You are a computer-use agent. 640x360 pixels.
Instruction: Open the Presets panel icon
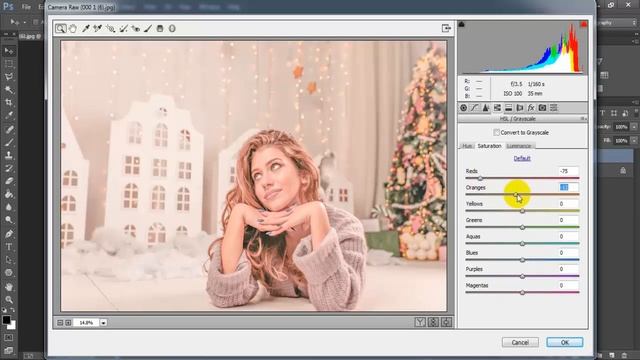pyautogui.click(x=554, y=108)
